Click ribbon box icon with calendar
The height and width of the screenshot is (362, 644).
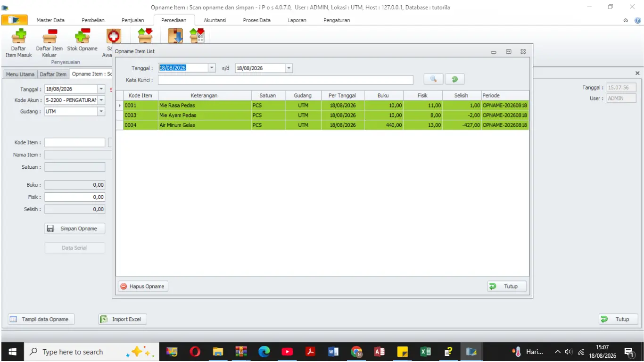pyautogui.click(x=197, y=36)
